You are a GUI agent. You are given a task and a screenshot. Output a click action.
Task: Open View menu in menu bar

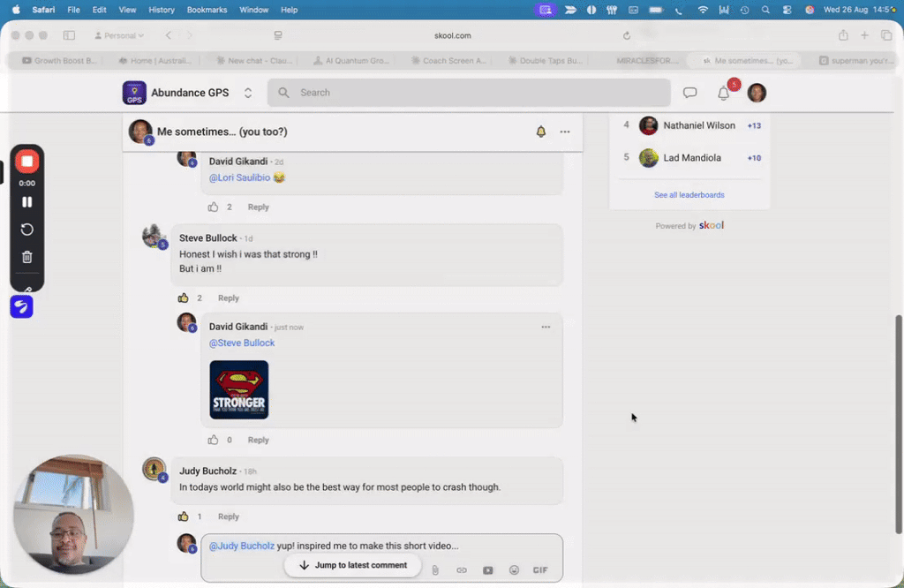pyautogui.click(x=127, y=10)
